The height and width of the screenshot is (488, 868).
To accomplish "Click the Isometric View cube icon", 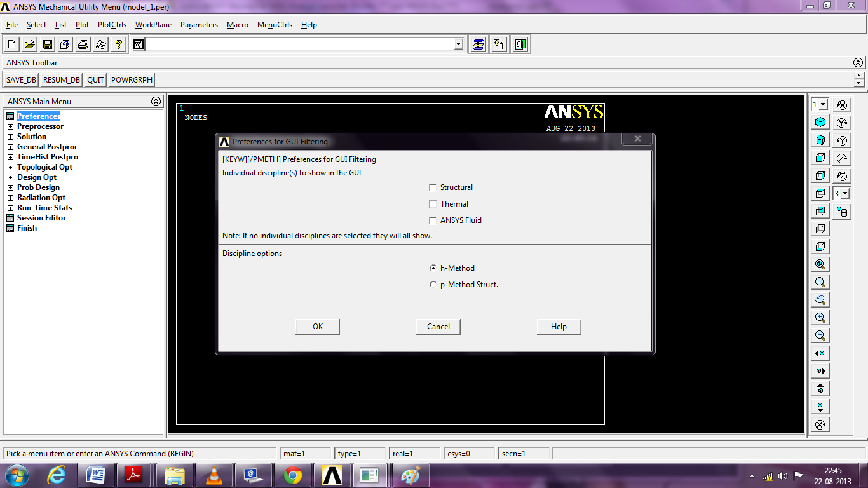I will tap(820, 122).
